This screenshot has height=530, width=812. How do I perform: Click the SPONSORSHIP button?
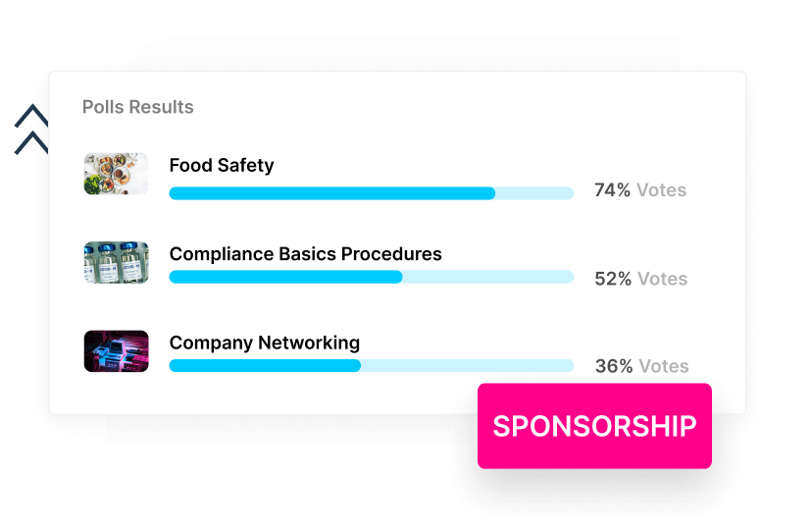(x=594, y=426)
